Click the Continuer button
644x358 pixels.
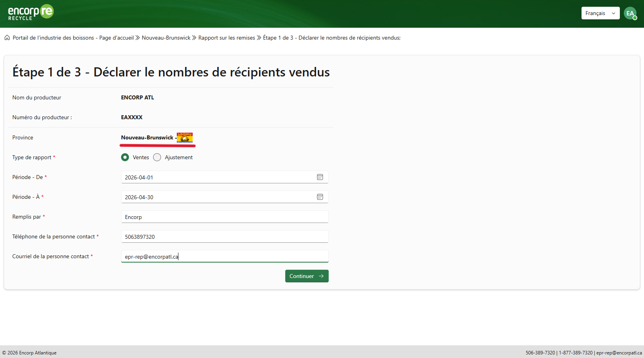click(x=307, y=276)
